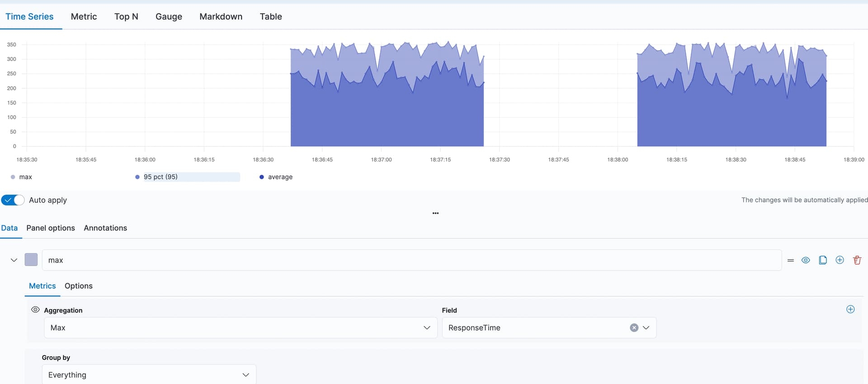Hide the max series with eye icon

(806, 260)
